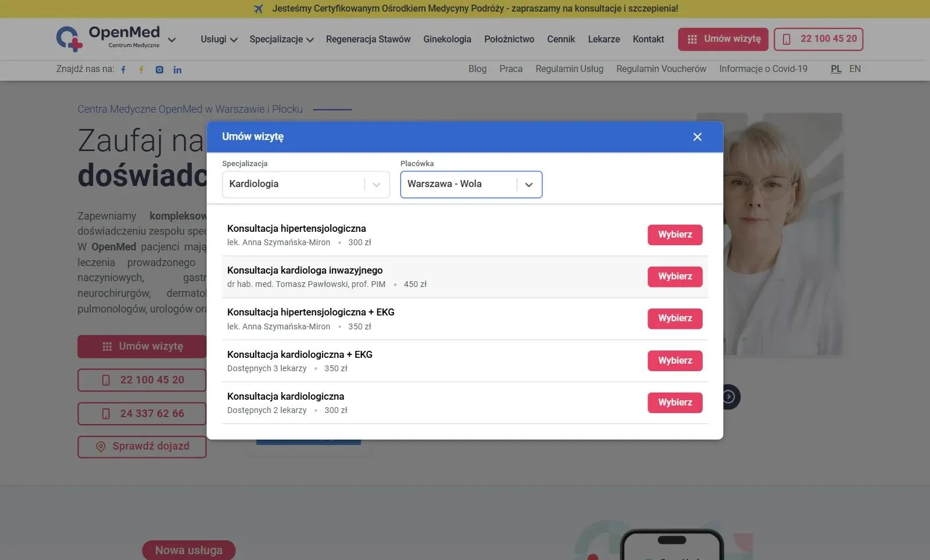
Task: Close the Umów wizytę dialog
Action: [697, 137]
